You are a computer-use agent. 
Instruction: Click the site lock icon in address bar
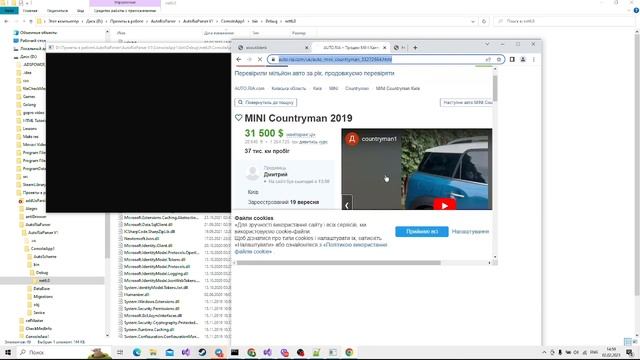click(x=273, y=60)
